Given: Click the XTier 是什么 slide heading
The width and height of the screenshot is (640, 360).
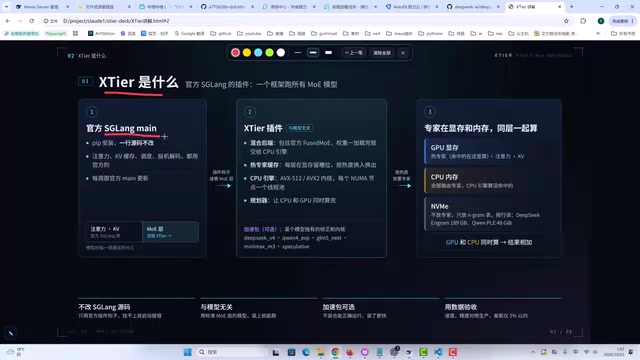Looking at the screenshot, I should pos(138,82).
